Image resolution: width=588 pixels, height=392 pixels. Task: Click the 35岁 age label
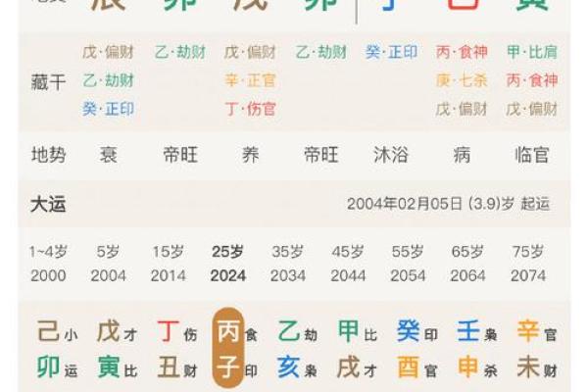288,251
